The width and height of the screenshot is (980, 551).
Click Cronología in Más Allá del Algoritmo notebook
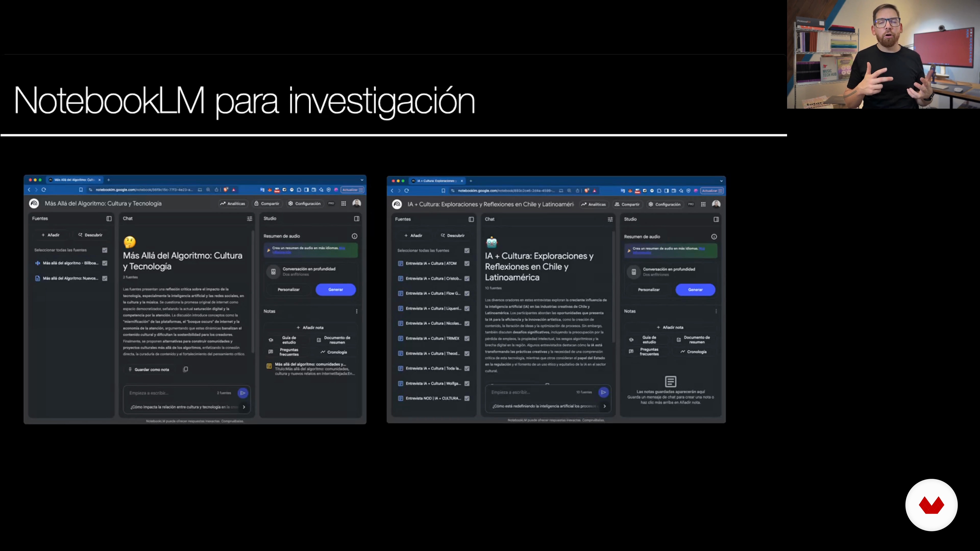pyautogui.click(x=334, y=352)
